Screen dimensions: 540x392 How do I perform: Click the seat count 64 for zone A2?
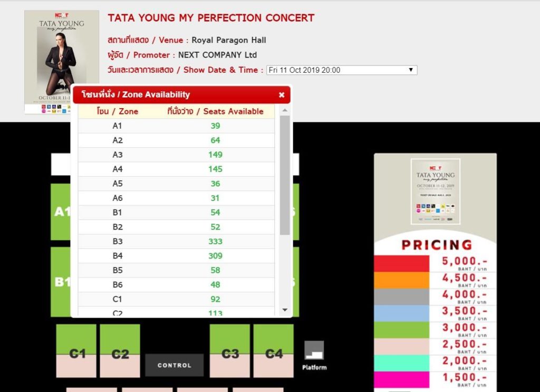click(215, 140)
